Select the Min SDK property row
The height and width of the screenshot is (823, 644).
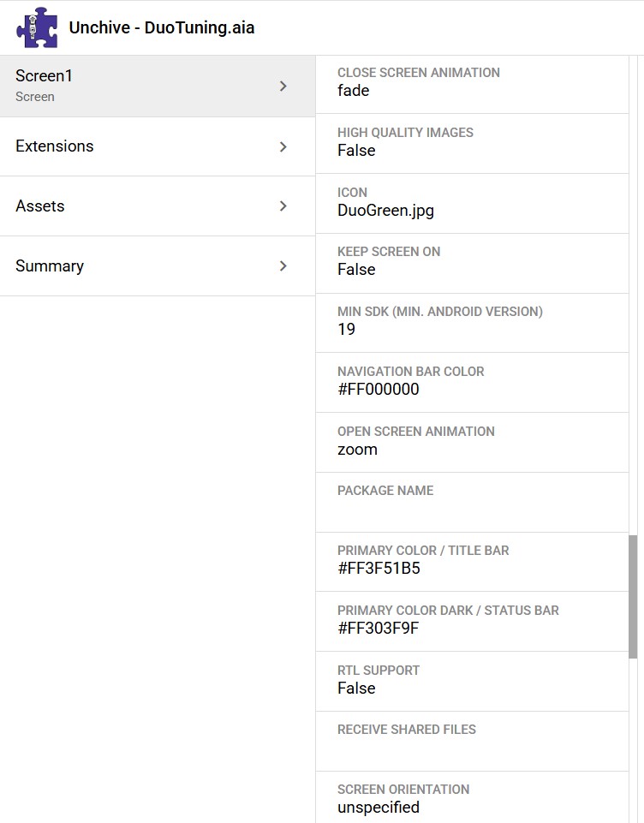click(x=471, y=321)
